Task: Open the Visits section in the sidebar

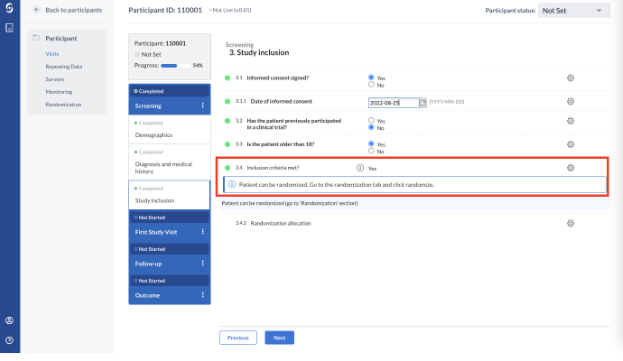Action: click(x=52, y=54)
